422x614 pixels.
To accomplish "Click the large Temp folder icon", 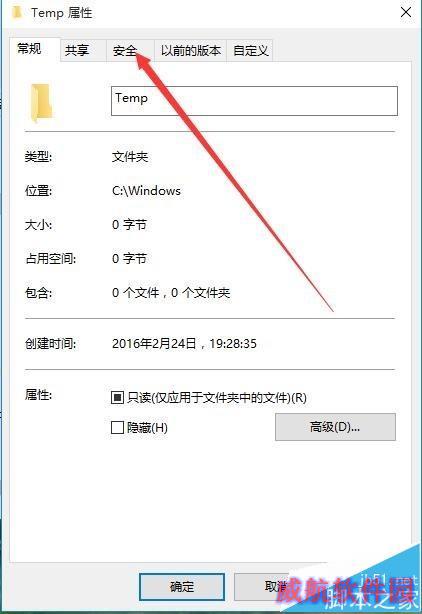I will [41, 102].
